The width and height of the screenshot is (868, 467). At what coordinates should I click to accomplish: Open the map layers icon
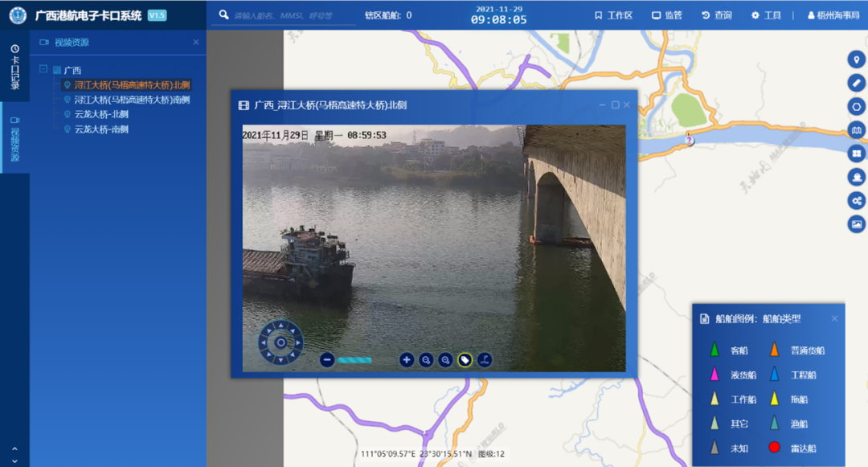(857, 129)
